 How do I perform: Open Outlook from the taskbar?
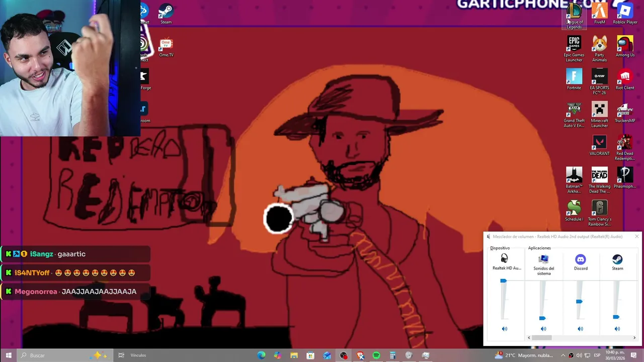tap(327, 355)
